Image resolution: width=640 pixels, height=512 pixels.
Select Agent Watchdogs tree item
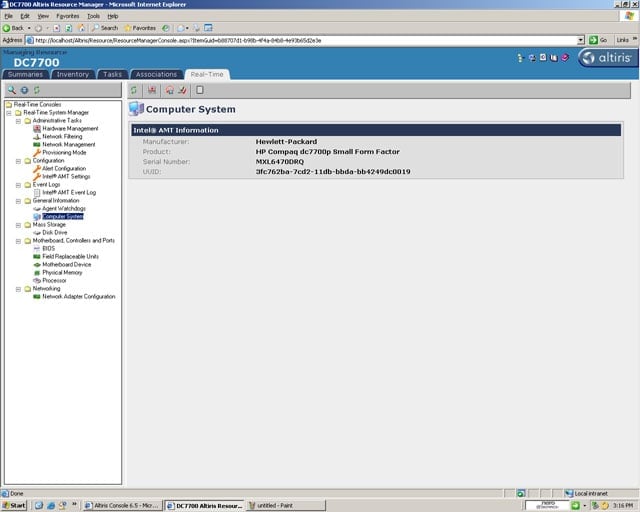[64, 209]
